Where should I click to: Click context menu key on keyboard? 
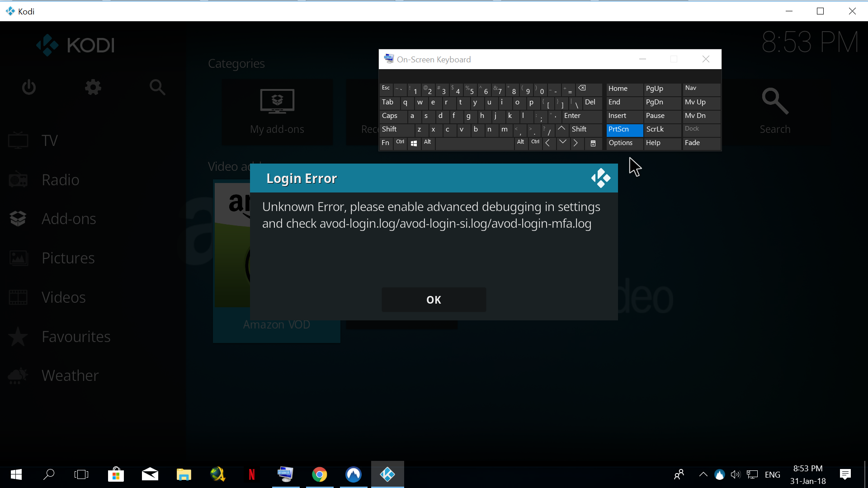point(593,143)
